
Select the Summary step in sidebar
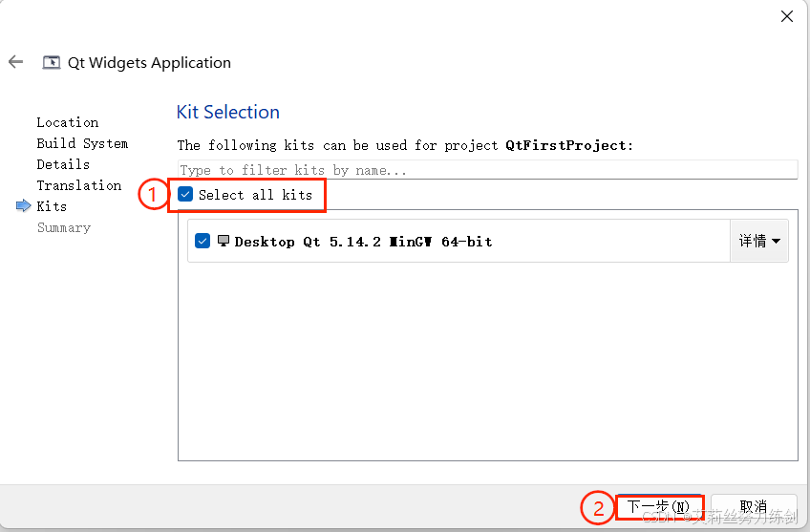(x=64, y=227)
